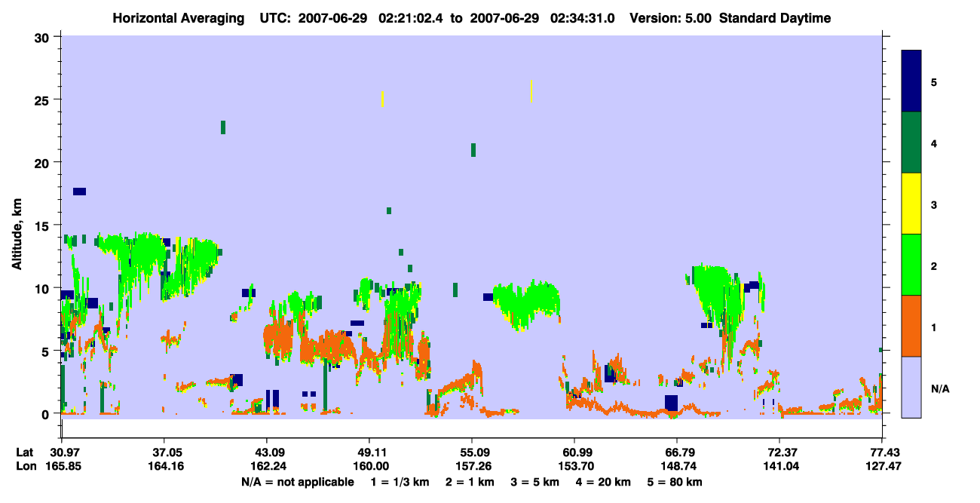This screenshot has width=980, height=503.
Task: Click the 'Lat' row label
Action: coord(24,452)
